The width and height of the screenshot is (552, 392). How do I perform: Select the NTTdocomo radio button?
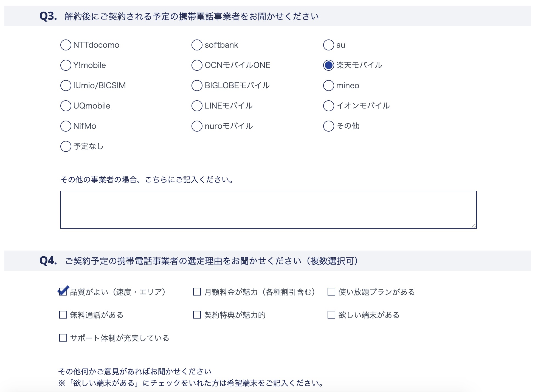tap(66, 45)
